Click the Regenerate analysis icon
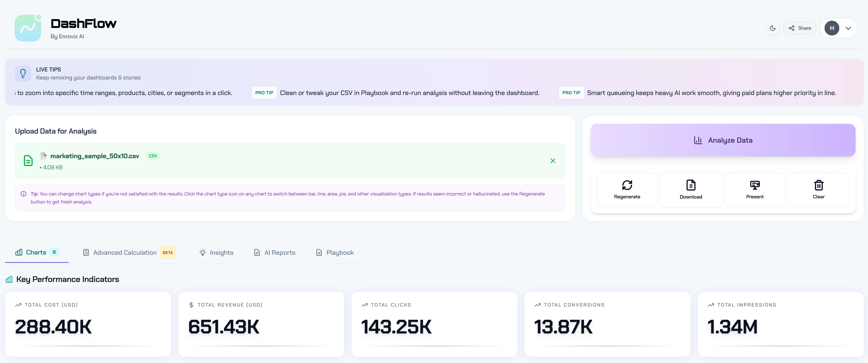The width and height of the screenshot is (868, 363). 627,185
